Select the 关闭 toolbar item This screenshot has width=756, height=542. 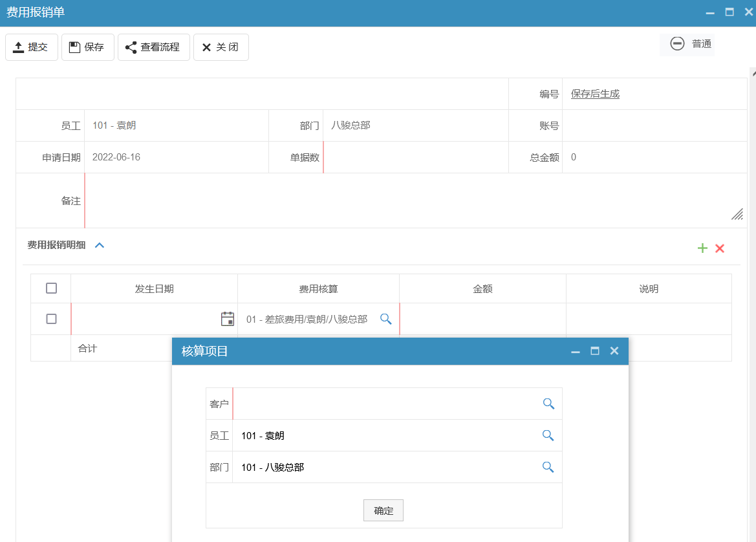[221, 47]
